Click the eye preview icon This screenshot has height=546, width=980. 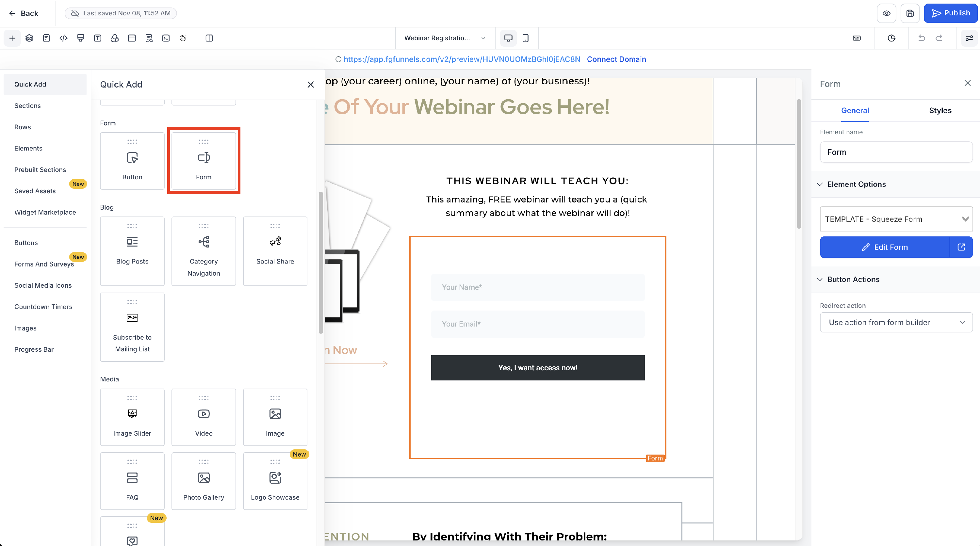[887, 13]
